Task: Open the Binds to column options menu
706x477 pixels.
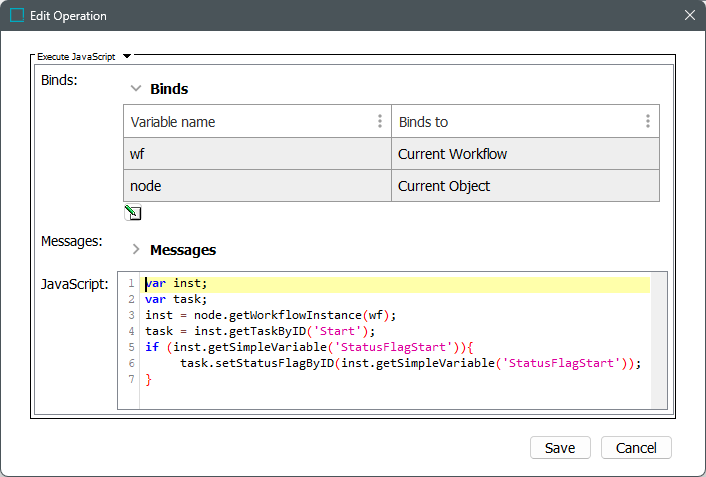Action: click(648, 121)
